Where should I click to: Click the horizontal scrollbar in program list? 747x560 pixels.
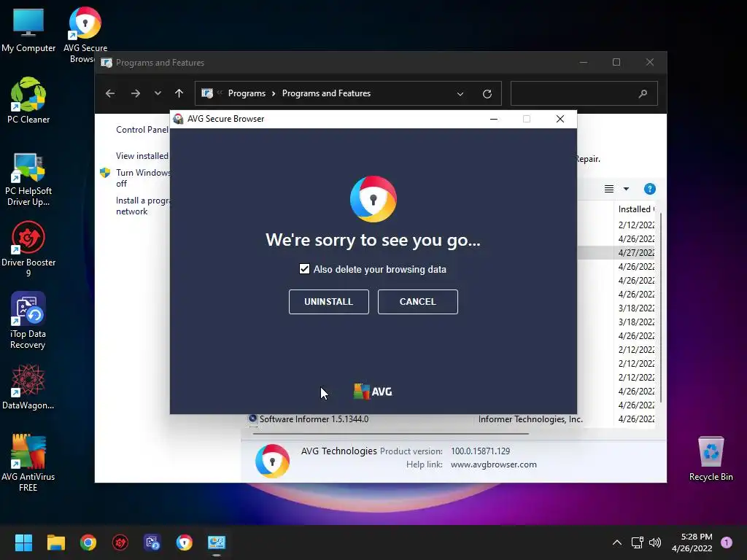(391, 434)
